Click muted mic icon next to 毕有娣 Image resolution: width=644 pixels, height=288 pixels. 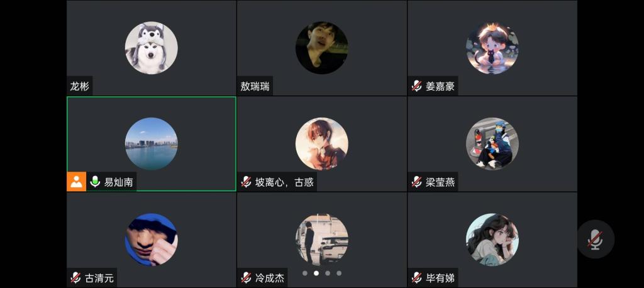point(416,278)
